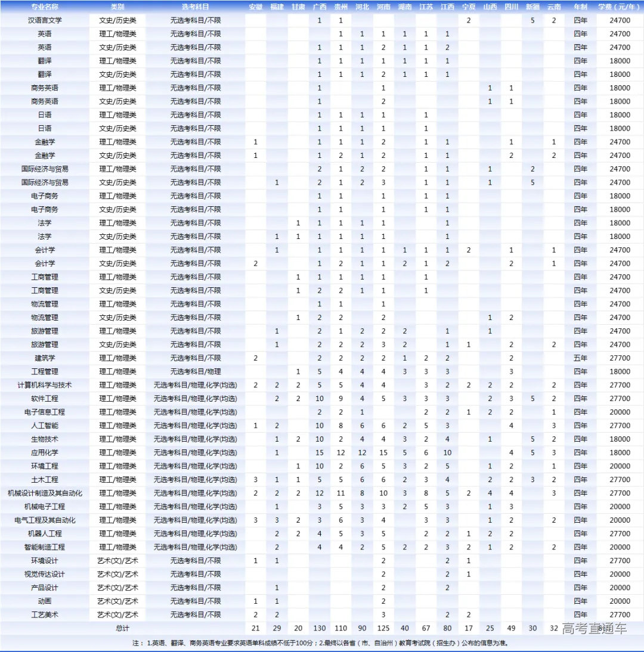
Task: Select the 机械设计制造及其自动化 major cell
Action: click(x=44, y=493)
